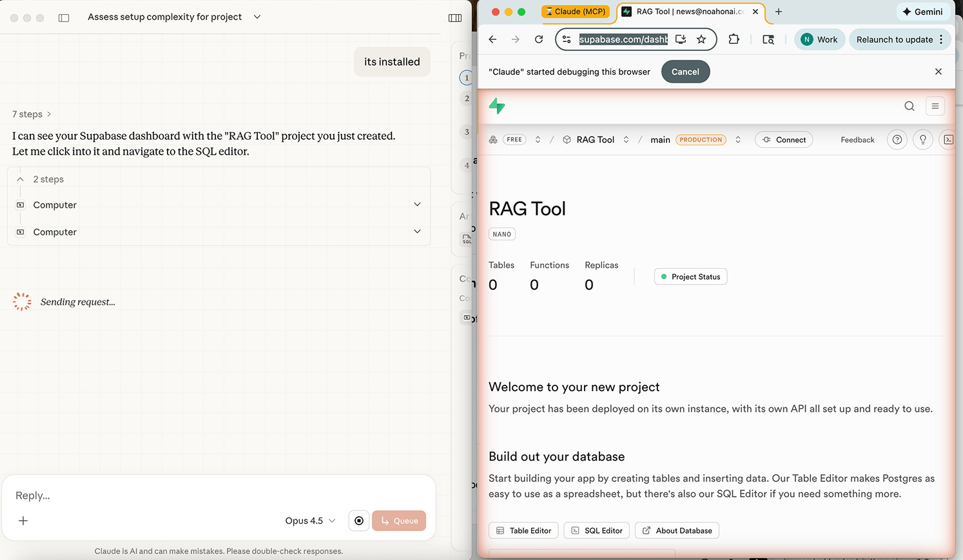Open a new browser tab

[x=779, y=12]
